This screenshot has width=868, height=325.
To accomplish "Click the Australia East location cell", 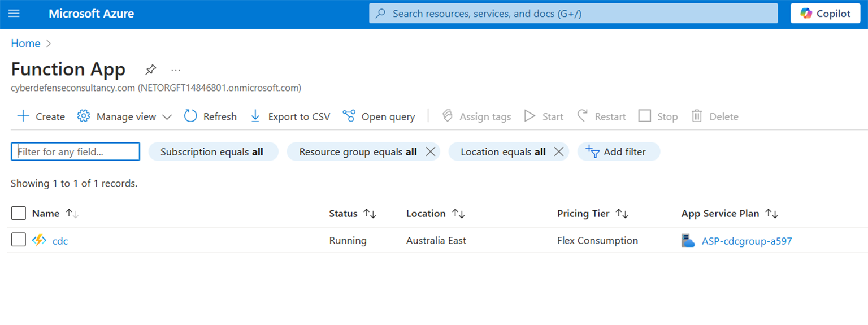I will point(436,241).
